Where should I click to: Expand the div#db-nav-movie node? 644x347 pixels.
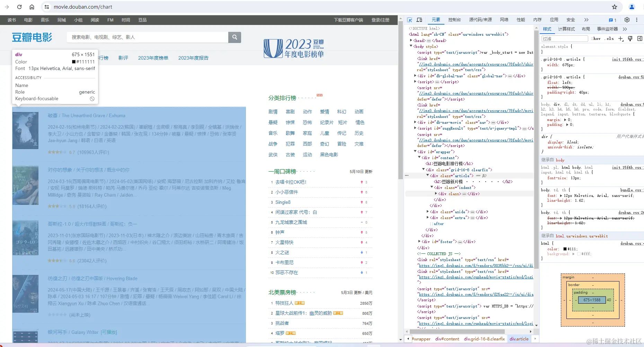tap(415, 122)
